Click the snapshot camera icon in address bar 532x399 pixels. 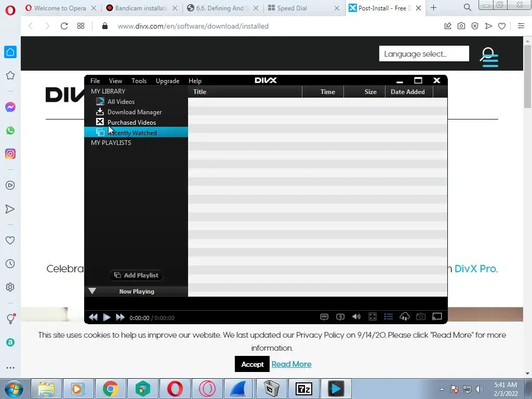coord(461,26)
